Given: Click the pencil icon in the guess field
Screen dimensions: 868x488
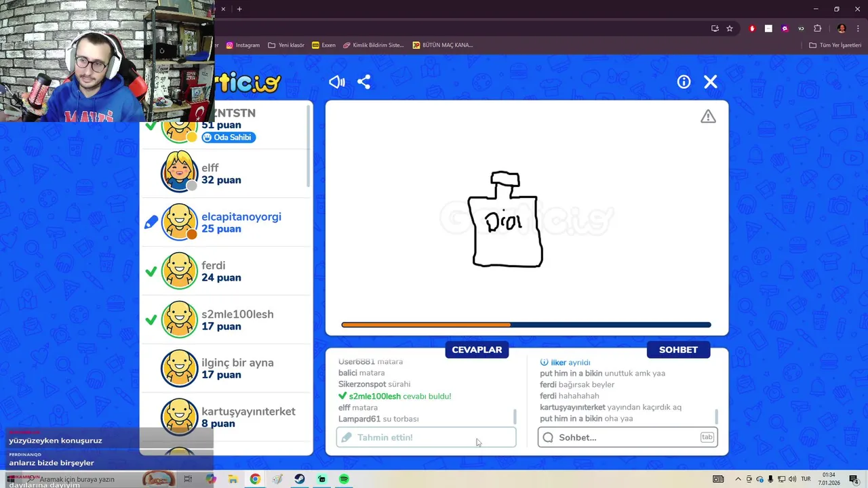Looking at the screenshot, I should pos(347,437).
